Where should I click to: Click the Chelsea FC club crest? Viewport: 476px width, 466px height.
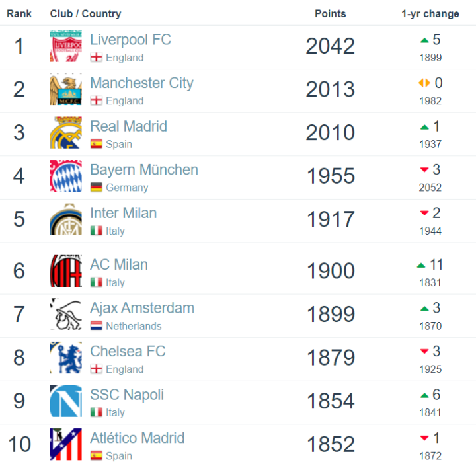coord(65,358)
